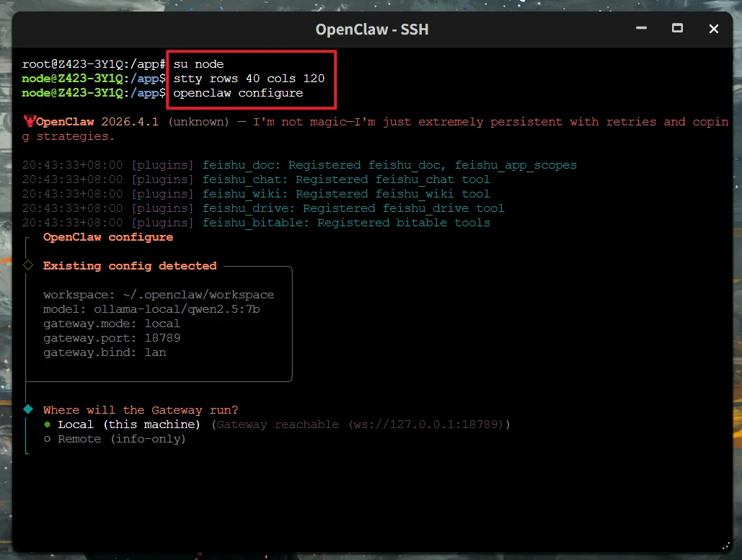This screenshot has width=742, height=560.
Task: Click the 'gateway.bind: lan' line
Action: point(105,352)
